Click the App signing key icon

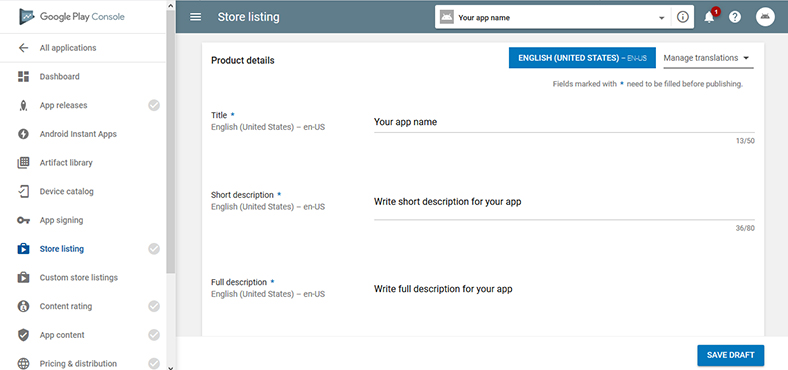point(23,220)
